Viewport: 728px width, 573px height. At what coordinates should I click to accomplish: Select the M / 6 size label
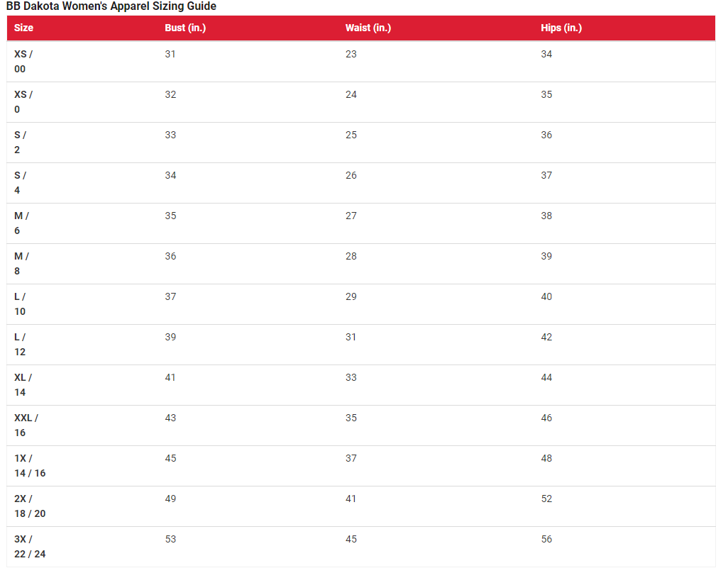(21, 223)
